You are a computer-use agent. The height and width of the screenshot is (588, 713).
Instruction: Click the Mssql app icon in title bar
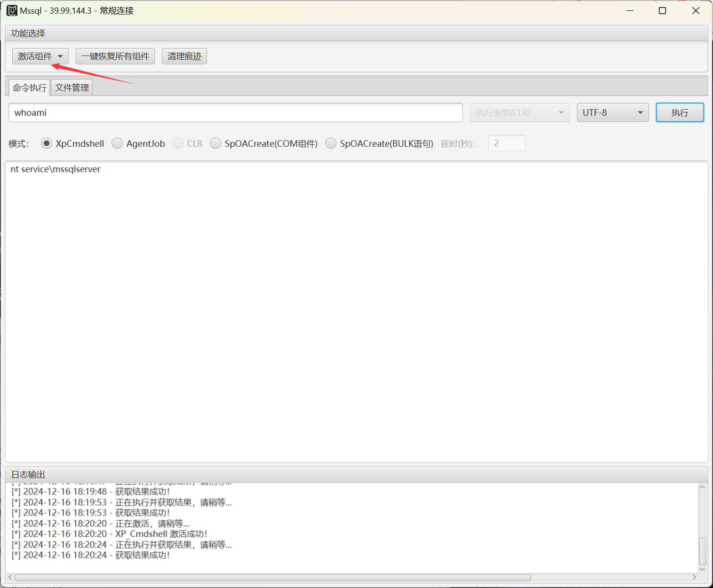(12, 10)
